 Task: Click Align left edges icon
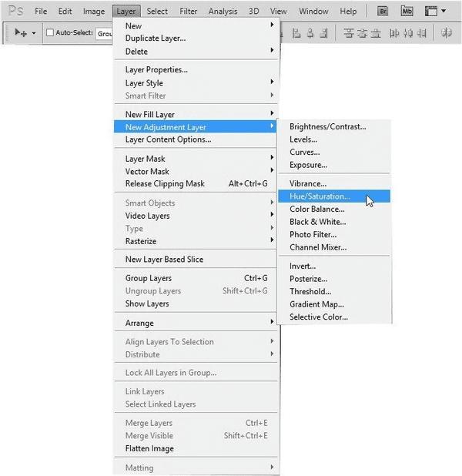click(x=296, y=33)
